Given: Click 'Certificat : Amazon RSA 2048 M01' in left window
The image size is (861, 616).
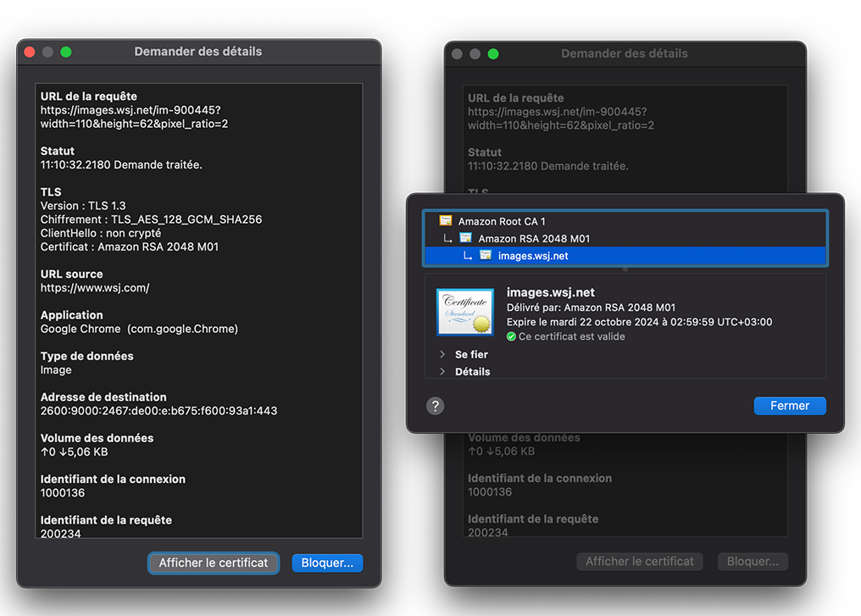Looking at the screenshot, I should pos(130,247).
